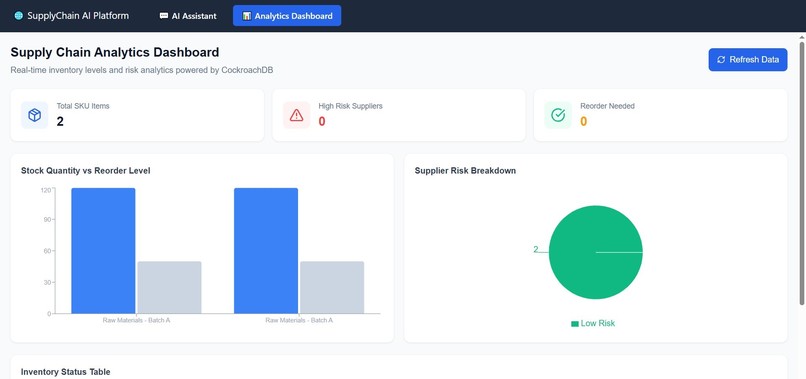Viewport: 806px width, 379px height.
Task: Click the second blue stock quantity bar
Action: (x=266, y=251)
